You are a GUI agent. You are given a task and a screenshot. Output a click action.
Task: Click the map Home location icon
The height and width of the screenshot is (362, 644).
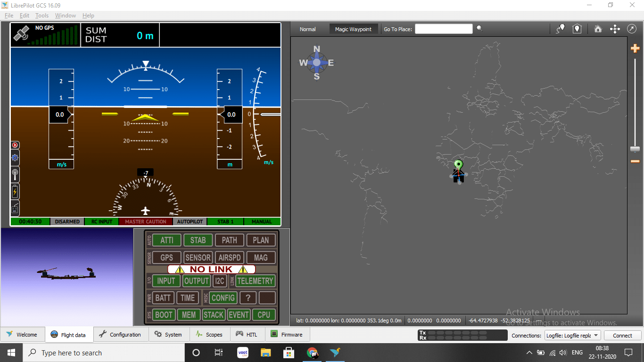(x=598, y=29)
